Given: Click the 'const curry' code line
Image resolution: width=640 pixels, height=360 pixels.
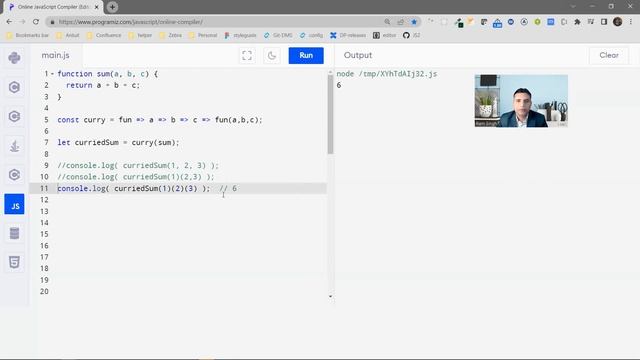Looking at the screenshot, I should pos(160,120).
